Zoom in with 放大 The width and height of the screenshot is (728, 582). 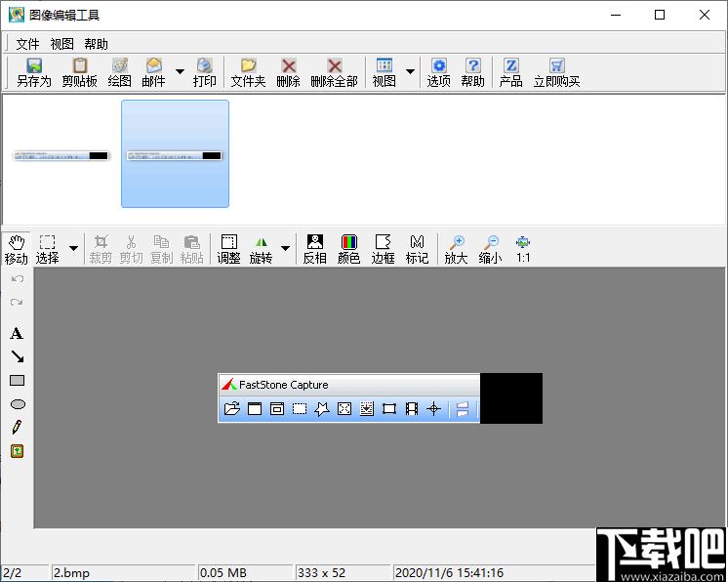coord(456,250)
